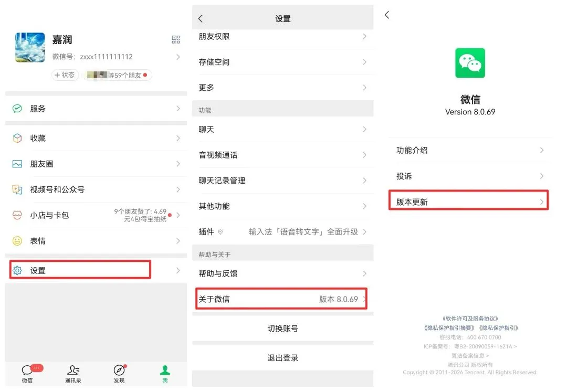Open 其他功能 entry
Screen dimensions: 567x392
click(283, 206)
